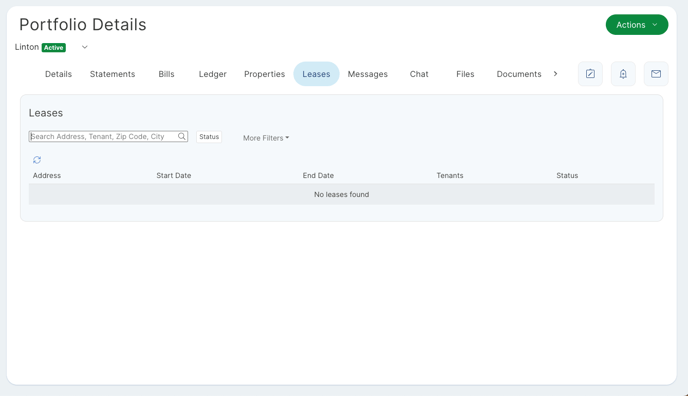
Task: View the Properties tab
Action: click(264, 74)
